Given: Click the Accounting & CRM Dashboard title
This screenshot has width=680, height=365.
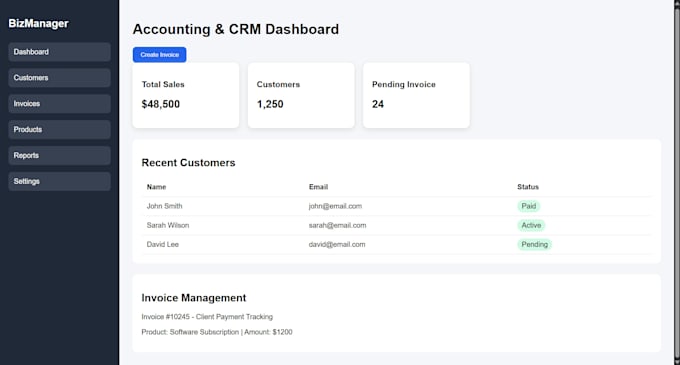Looking at the screenshot, I should [x=236, y=29].
